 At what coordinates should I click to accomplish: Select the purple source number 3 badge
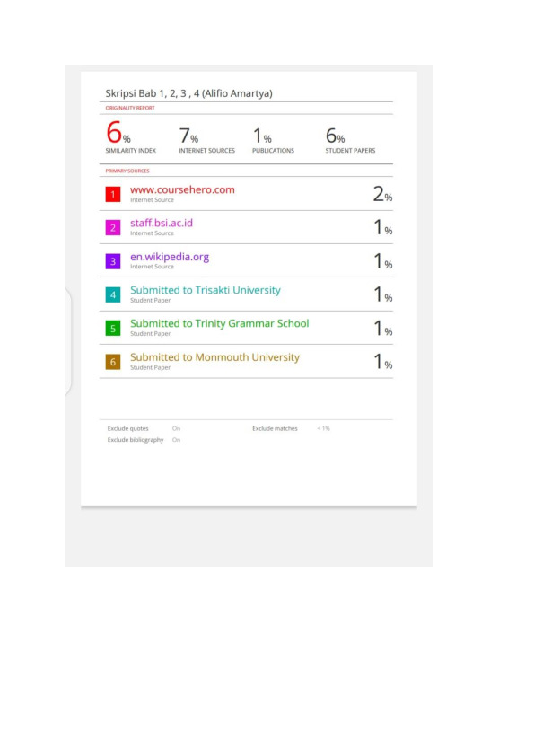pos(113,261)
